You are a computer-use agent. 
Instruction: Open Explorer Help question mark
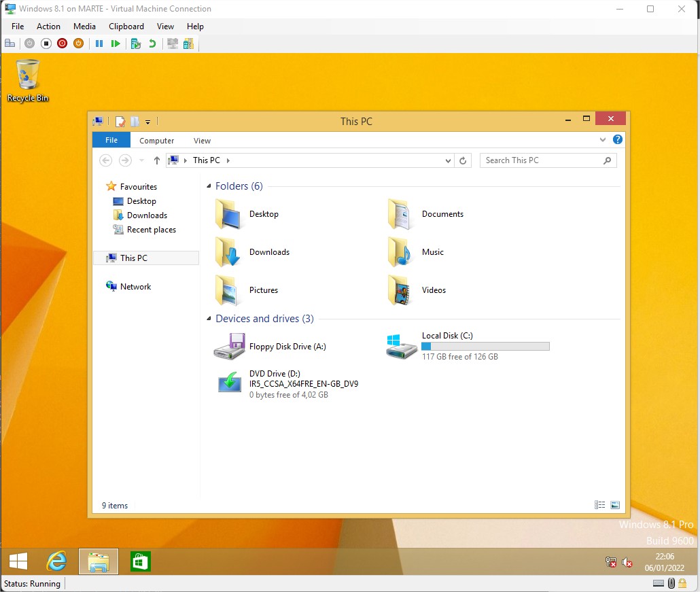click(617, 140)
